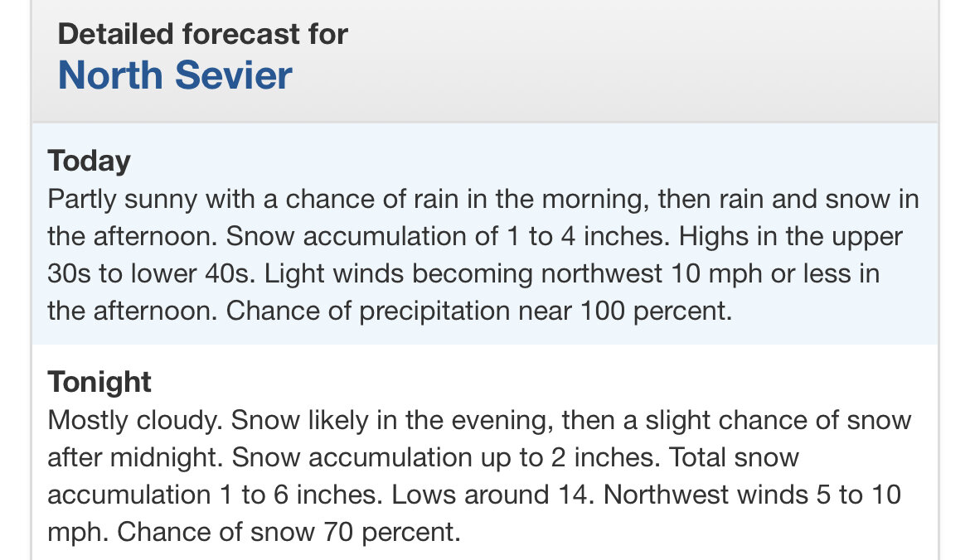Select the Tonight forecast heading
Image resolution: width=970 pixels, height=560 pixels.
point(99,382)
